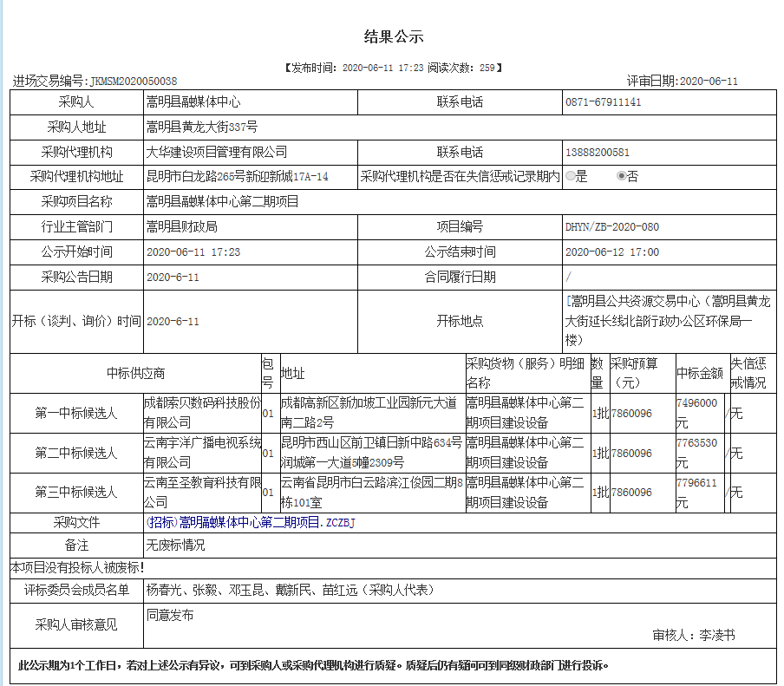Click the "结果公示" page title
The height and width of the screenshot is (686, 784).
(x=393, y=36)
